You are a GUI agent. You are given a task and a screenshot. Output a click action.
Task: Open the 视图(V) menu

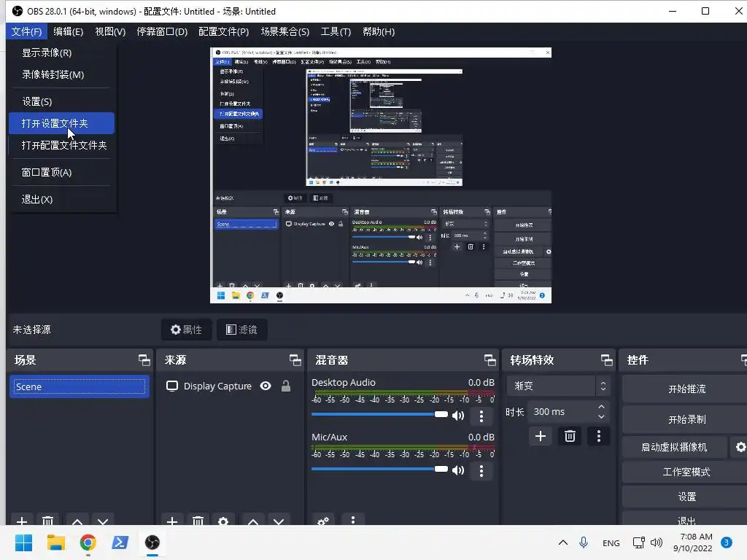pos(110,31)
